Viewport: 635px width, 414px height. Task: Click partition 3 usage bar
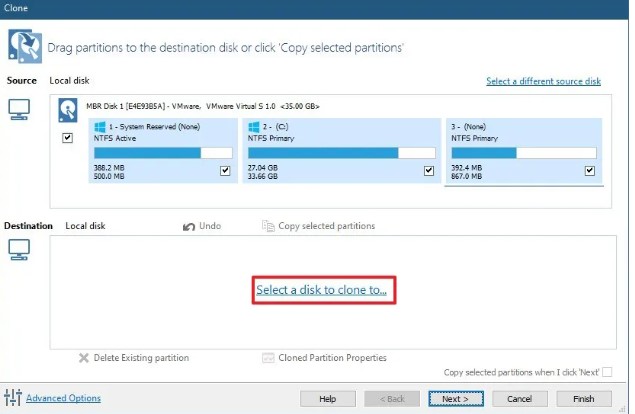[x=524, y=153]
